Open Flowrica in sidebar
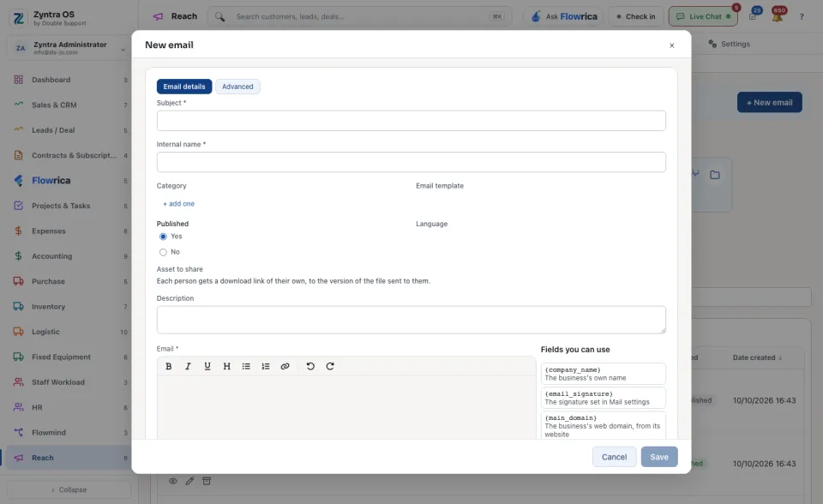Image resolution: width=823 pixels, height=504 pixels. coord(69,181)
